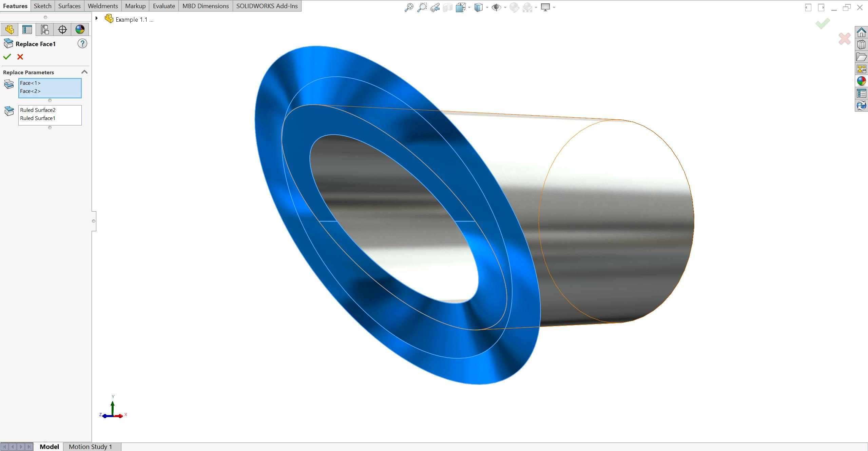Click the radio button below the face selection box
Screen dimensions: 868x451
coord(50,100)
